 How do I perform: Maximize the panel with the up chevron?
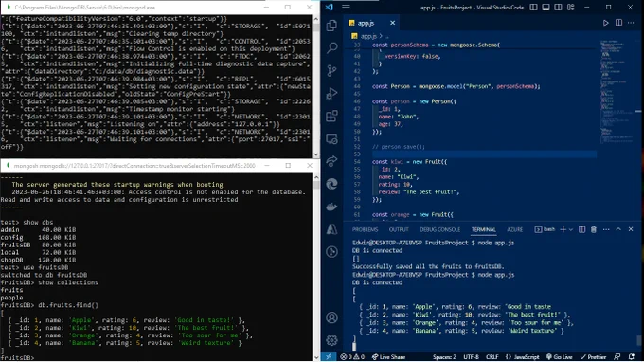pos(618,229)
